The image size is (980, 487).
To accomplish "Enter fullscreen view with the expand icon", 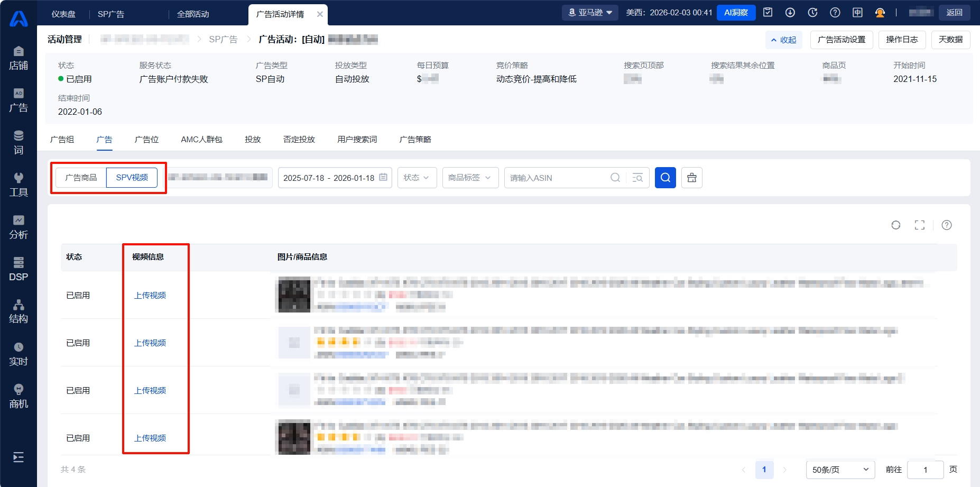I will 919,225.
